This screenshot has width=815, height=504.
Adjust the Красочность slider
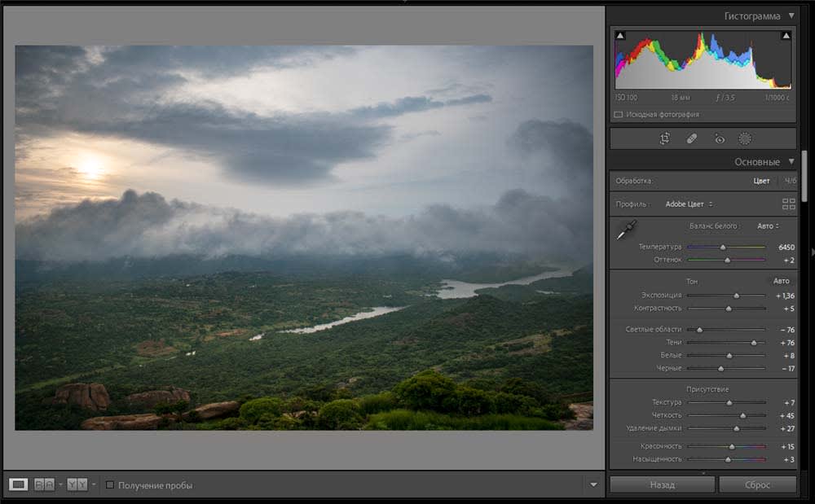(x=732, y=446)
